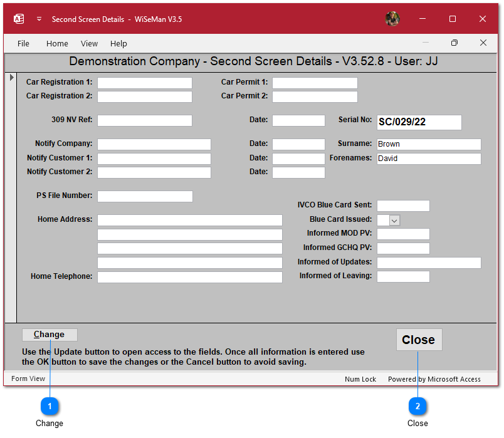Select the record selector arrow at left edge
This screenshot has height=438, width=504.
click(11, 78)
